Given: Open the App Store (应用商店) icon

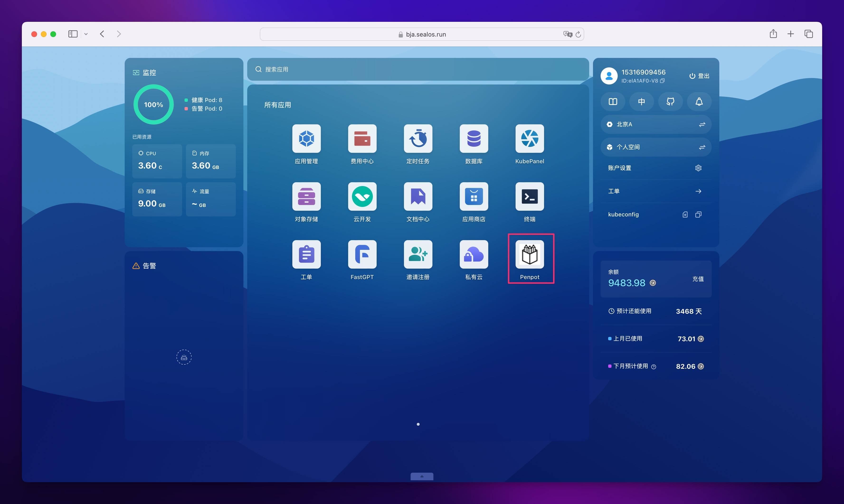Looking at the screenshot, I should coord(474,197).
